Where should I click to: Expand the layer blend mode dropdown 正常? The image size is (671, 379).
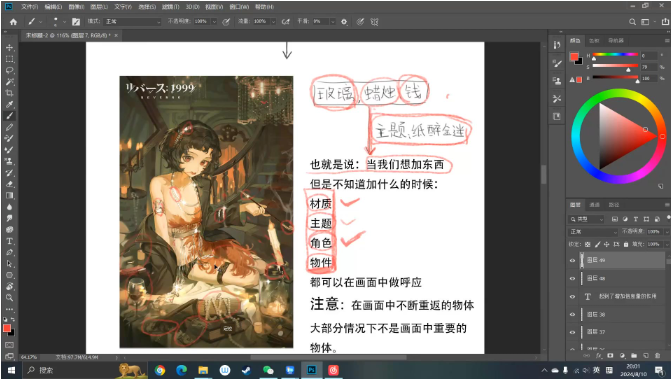(x=593, y=231)
